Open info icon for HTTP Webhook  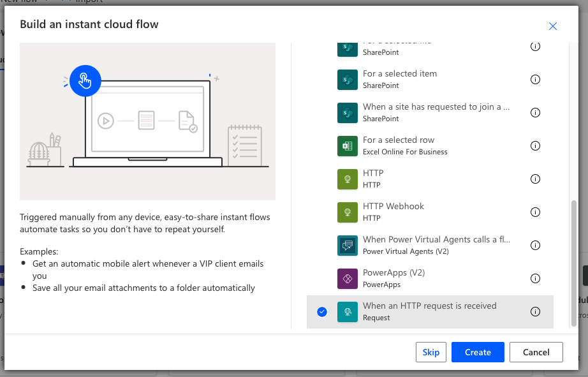point(535,212)
